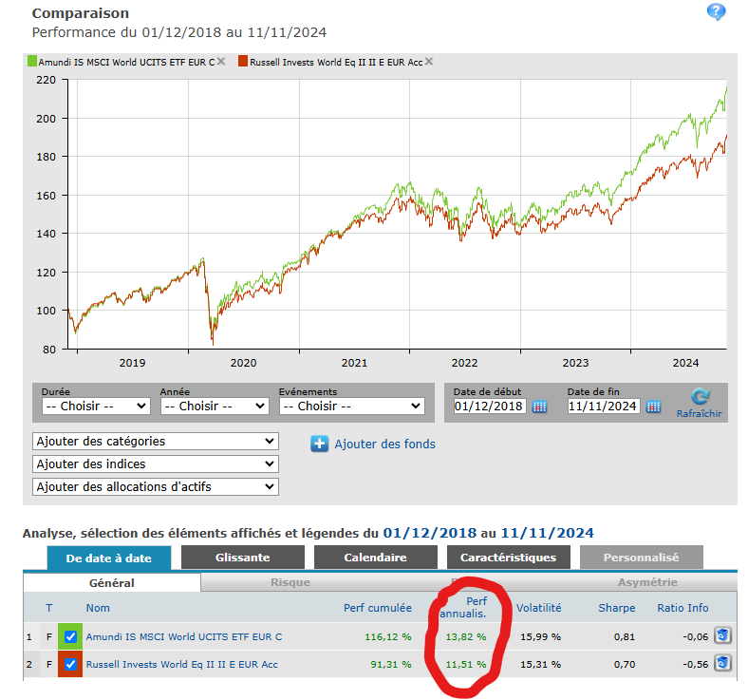Sort table by Sharpe column
The height and width of the screenshot is (700, 748).
pos(617,608)
